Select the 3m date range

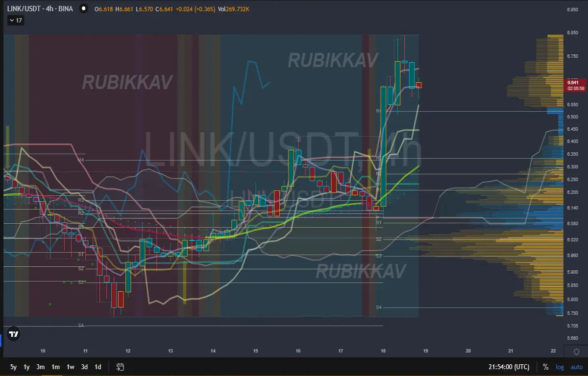click(x=41, y=367)
